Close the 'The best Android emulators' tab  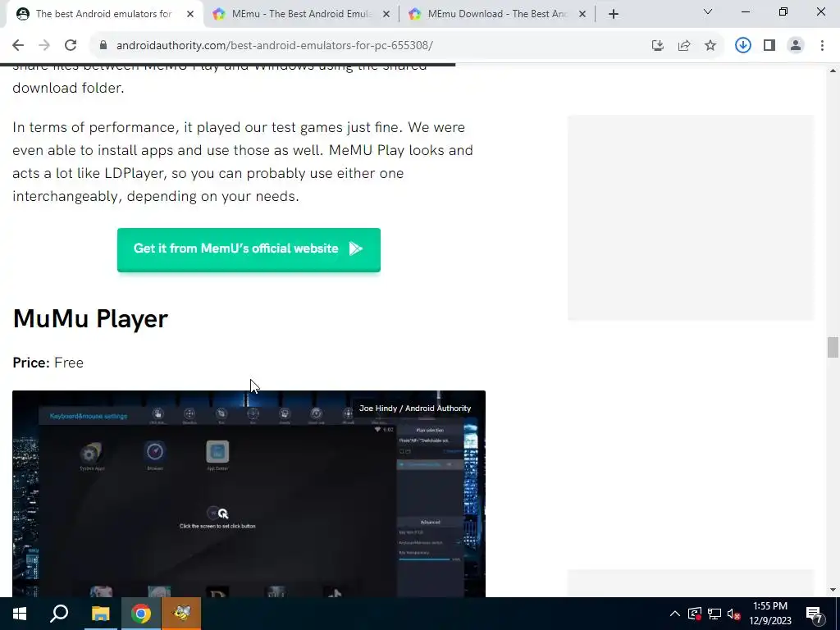tap(190, 15)
